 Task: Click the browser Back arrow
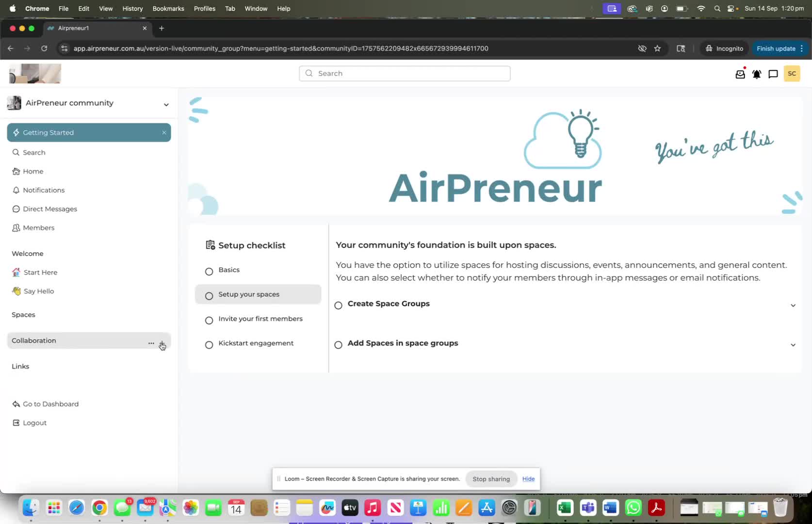click(x=10, y=49)
